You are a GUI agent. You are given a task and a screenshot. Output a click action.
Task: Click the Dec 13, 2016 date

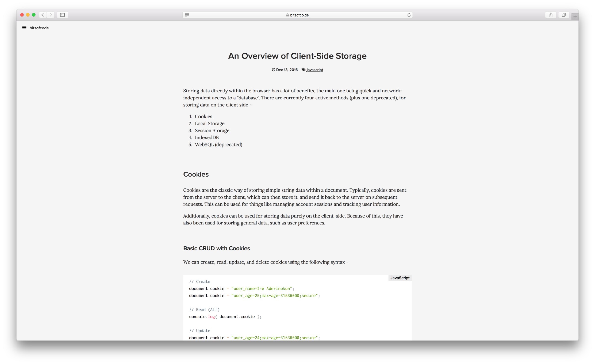(287, 70)
